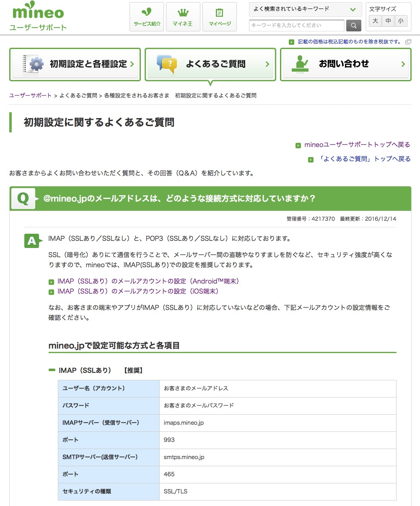Open マイページ button
The height and width of the screenshot is (506, 420).
coord(220,17)
